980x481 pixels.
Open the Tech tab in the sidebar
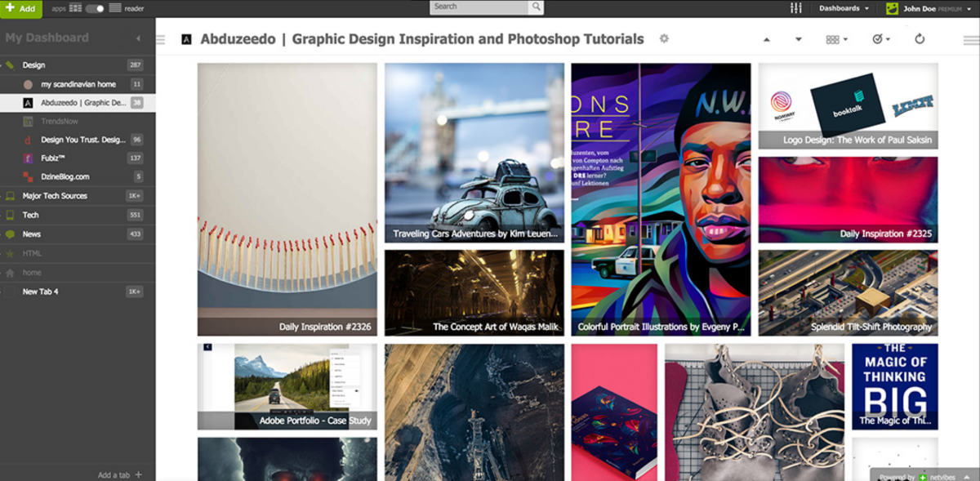[78, 215]
